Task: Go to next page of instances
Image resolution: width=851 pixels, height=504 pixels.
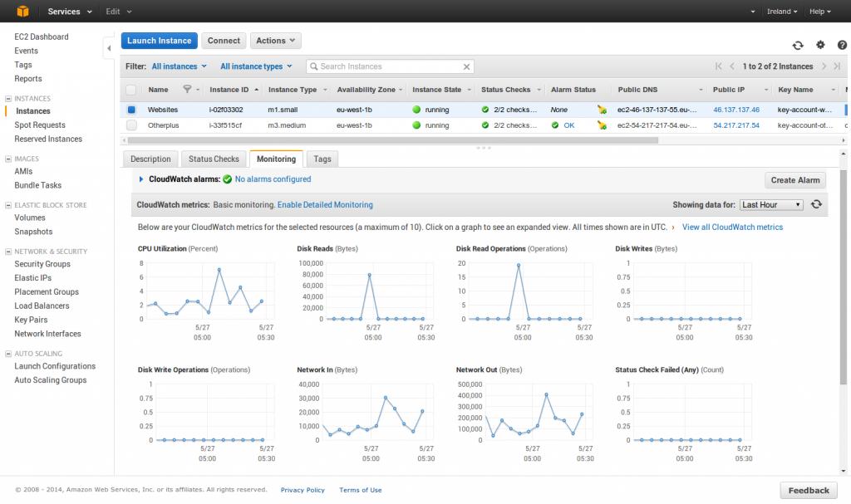Action: (x=824, y=66)
